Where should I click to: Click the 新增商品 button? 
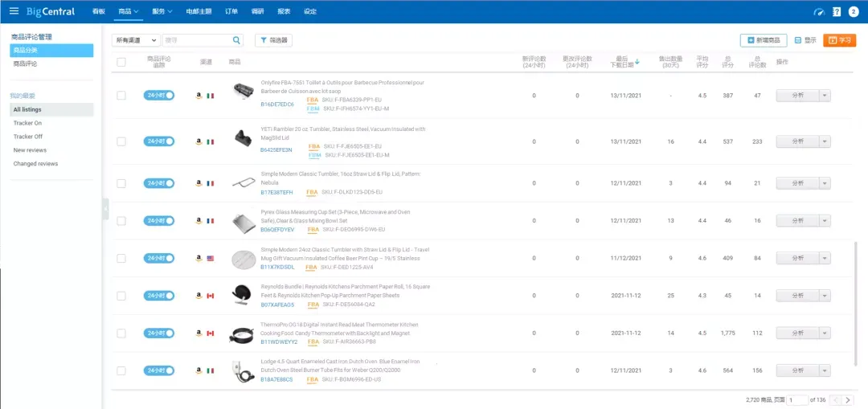pos(764,40)
